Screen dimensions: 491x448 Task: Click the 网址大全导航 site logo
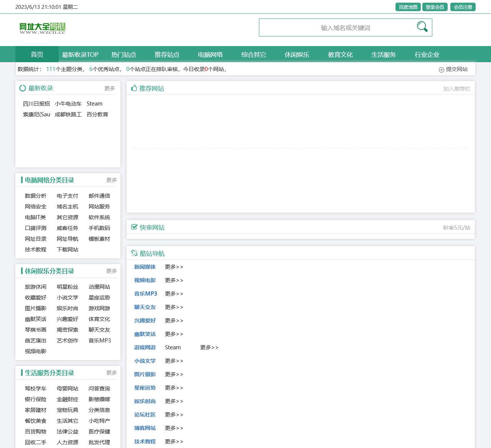(x=43, y=28)
